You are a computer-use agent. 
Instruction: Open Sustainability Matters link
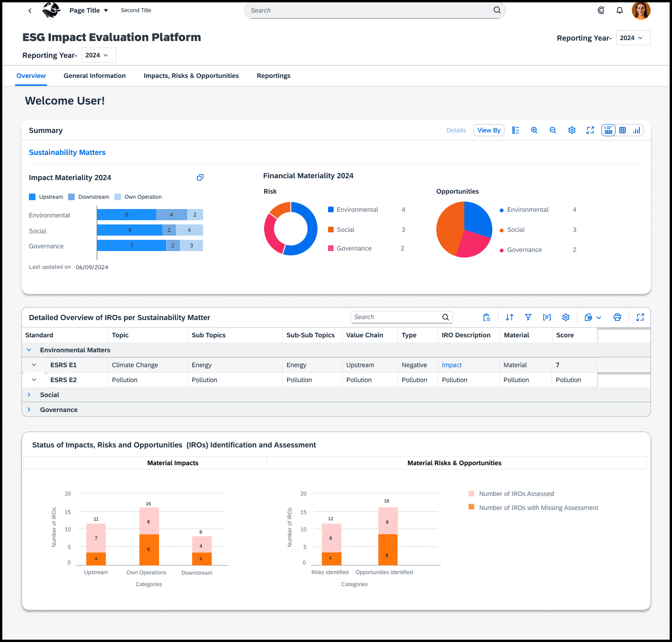[x=67, y=153]
